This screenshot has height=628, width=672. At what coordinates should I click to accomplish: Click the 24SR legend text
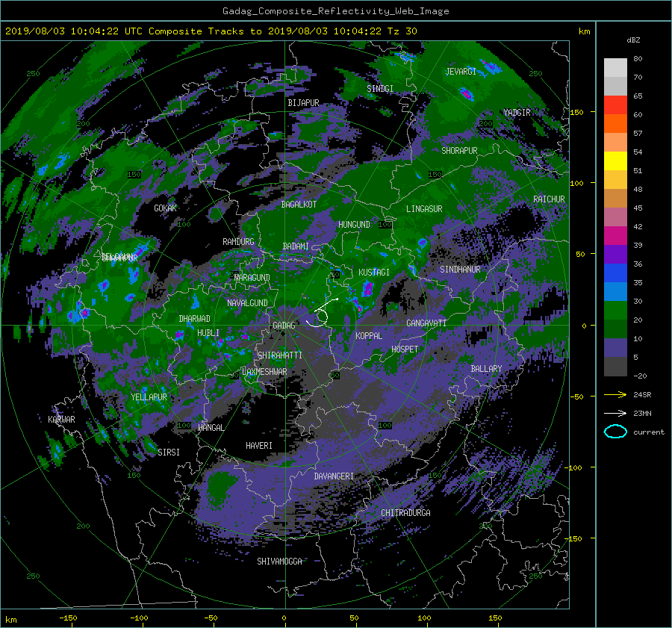[x=642, y=394]
